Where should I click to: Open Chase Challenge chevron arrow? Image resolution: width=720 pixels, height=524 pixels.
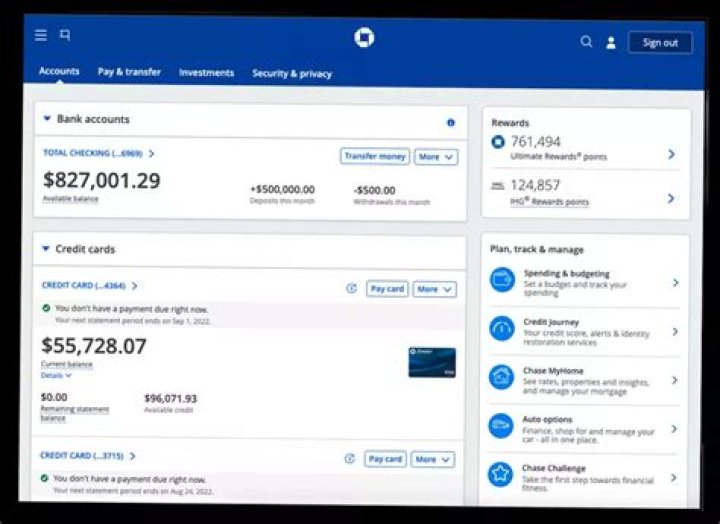pos(674,478)
